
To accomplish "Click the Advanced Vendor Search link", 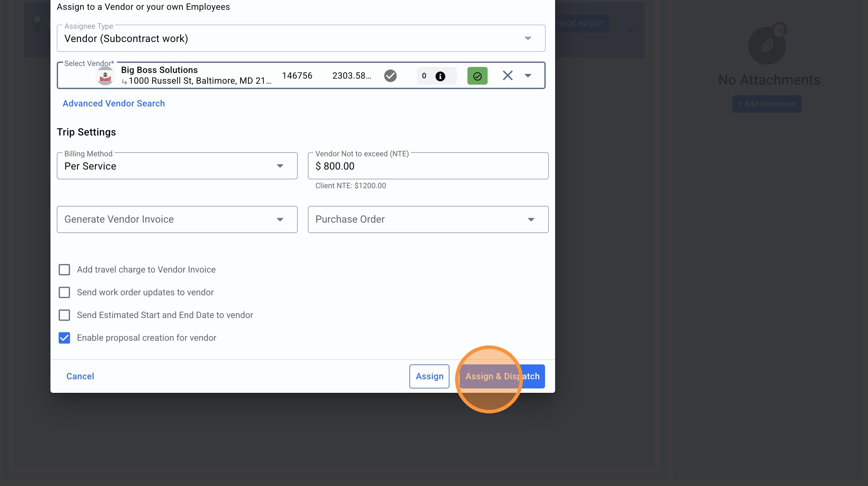I will pos(114,103).
